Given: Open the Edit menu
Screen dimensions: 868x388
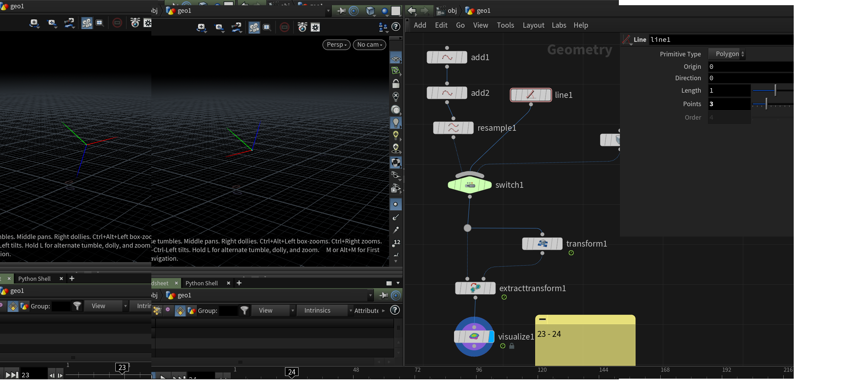Looking at the screenshot, I should 441,25.
